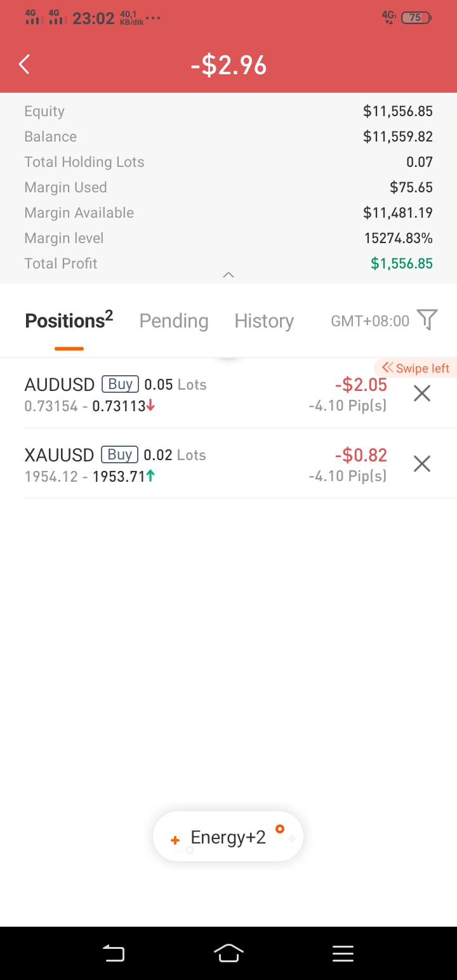Change the GMT+08:00 timezone setting

pos(370,321)
